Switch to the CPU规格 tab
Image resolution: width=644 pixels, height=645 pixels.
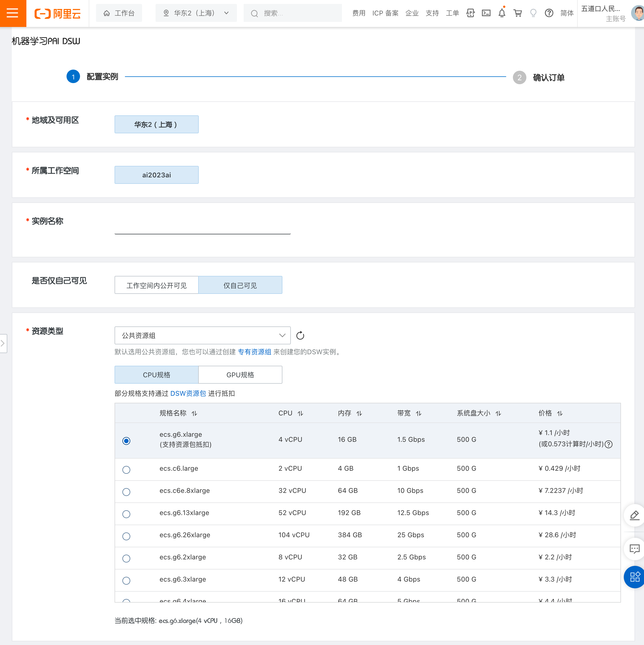pos(156,375)
